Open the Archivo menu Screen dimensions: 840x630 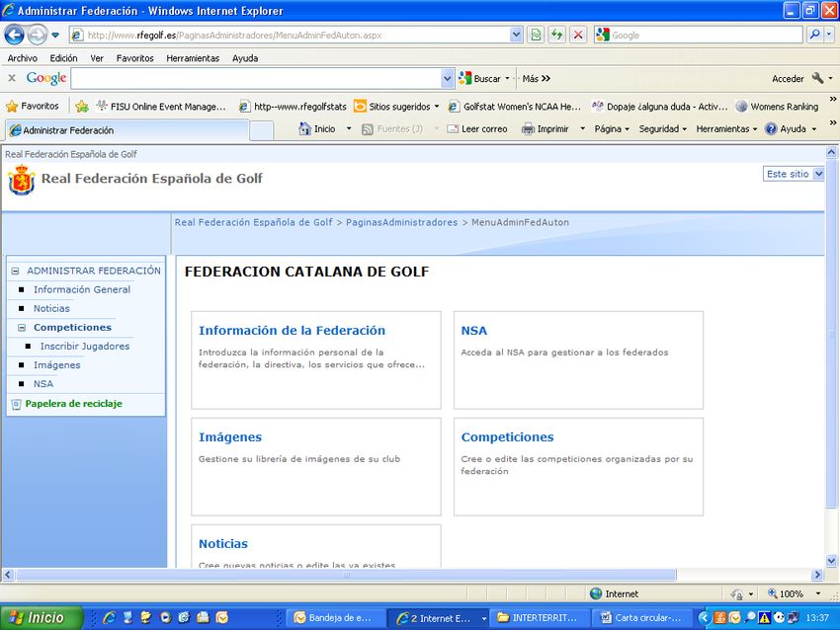(22, 58)
